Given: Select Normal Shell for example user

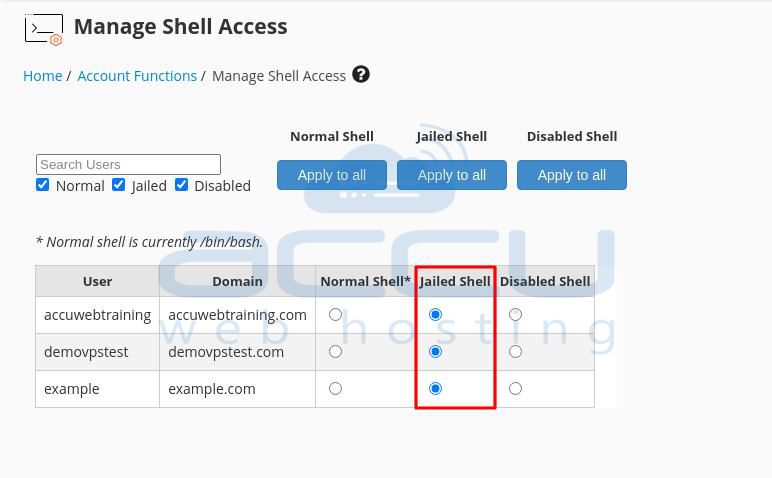Looking at the screenshot, I should pyautogui.click(x=335, y=388).
